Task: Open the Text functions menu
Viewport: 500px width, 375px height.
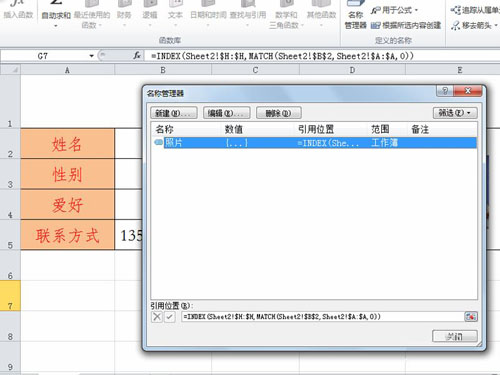Action: pos(175,15)
